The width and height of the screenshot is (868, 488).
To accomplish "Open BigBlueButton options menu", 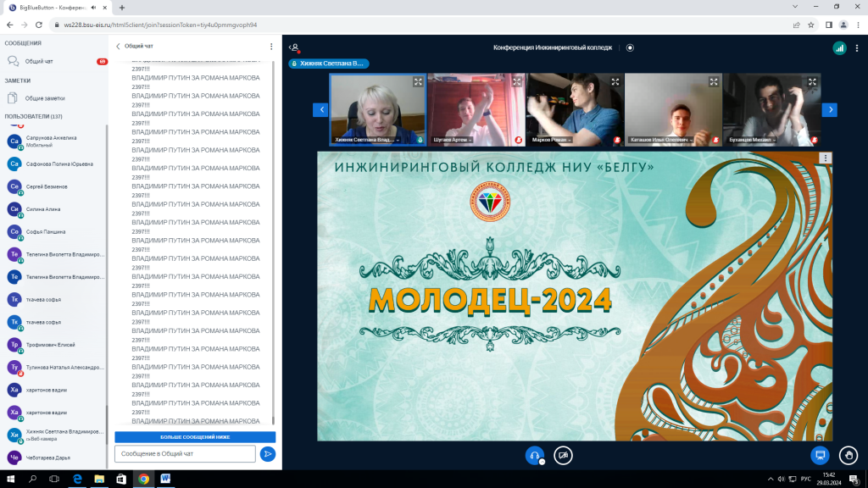I will 857,48.
